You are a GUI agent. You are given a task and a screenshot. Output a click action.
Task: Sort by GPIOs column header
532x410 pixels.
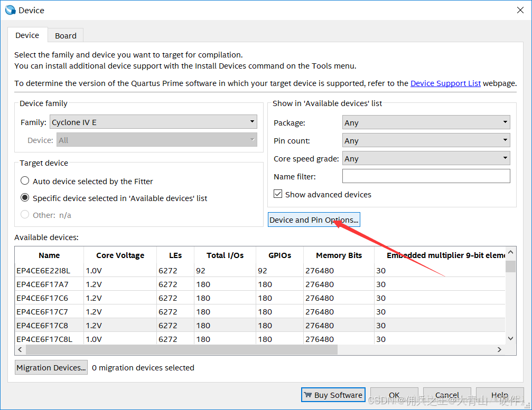pos(279,255)
